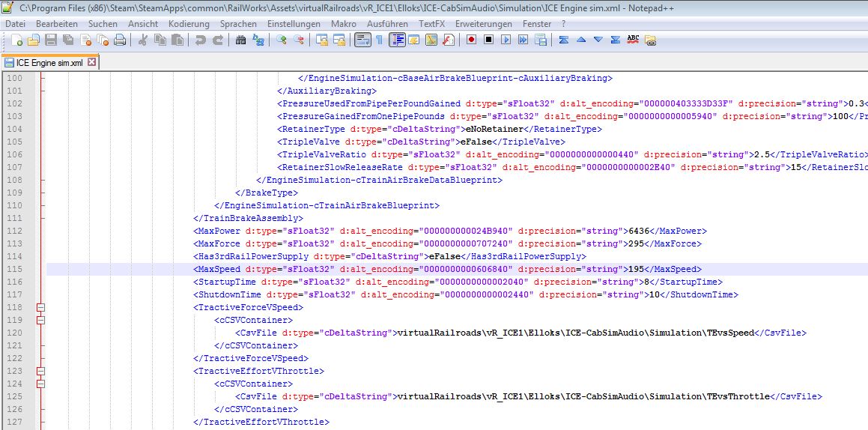Stop macro recording with black square
The width and height of the screenshot is (868, 430).
[488, 40]
